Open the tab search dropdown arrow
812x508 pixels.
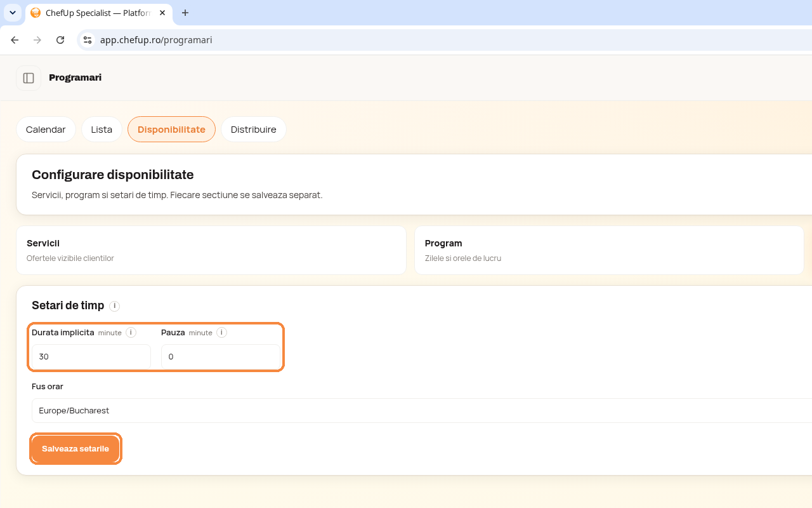(13, 13)
